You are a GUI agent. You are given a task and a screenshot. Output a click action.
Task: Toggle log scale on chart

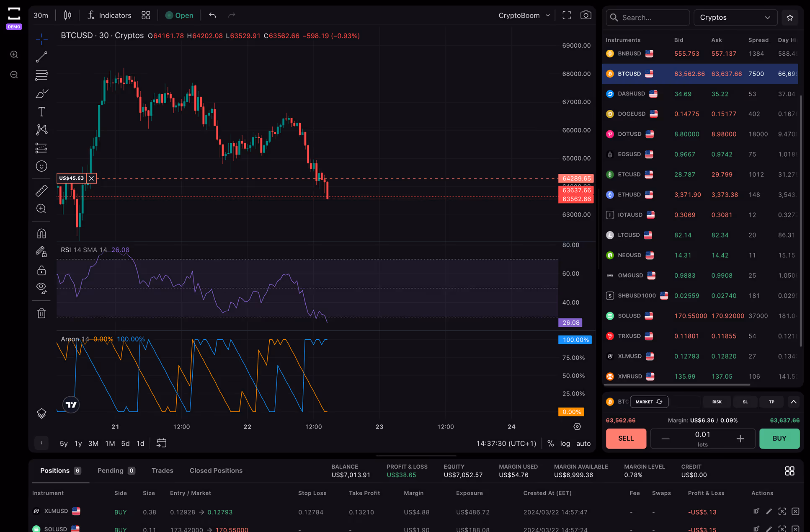(565, 443)
